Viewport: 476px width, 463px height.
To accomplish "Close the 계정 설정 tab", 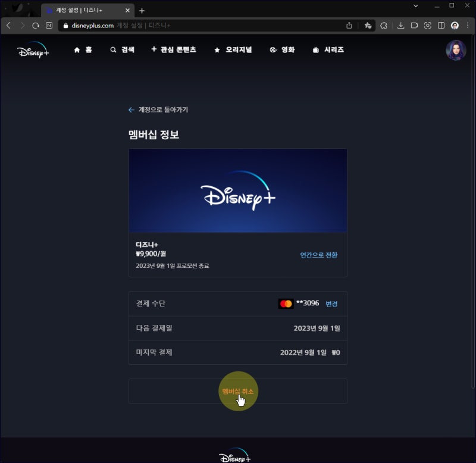I will [x=127, y=10].
